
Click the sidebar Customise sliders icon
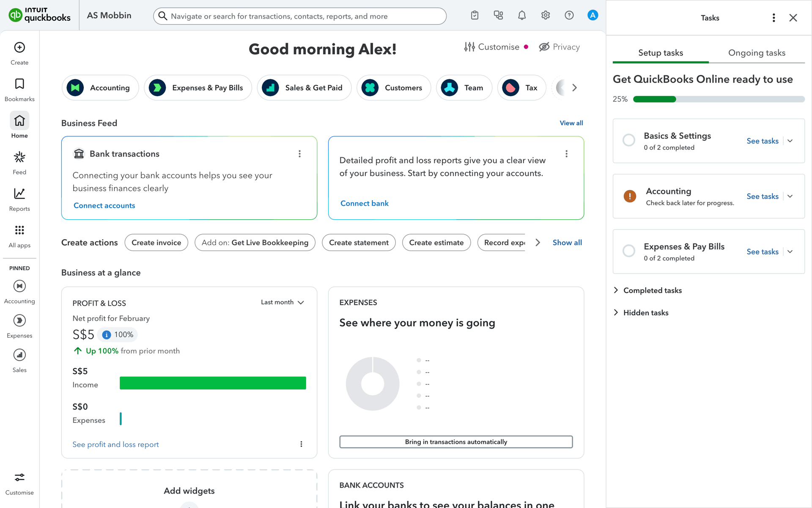pyautogui.click(x=19, y=478)
